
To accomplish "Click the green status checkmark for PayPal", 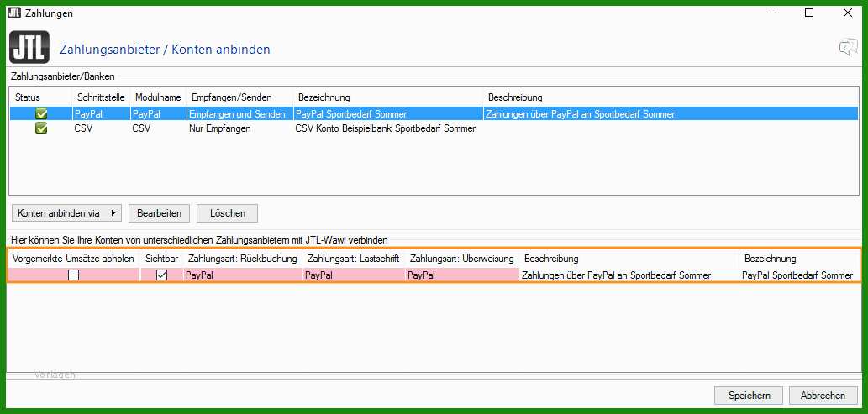I will [41, 114].
